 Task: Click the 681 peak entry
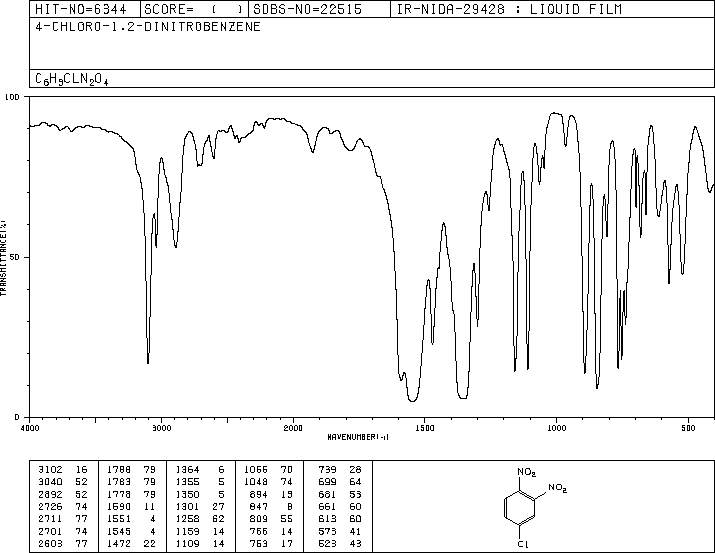click(340, 494)
